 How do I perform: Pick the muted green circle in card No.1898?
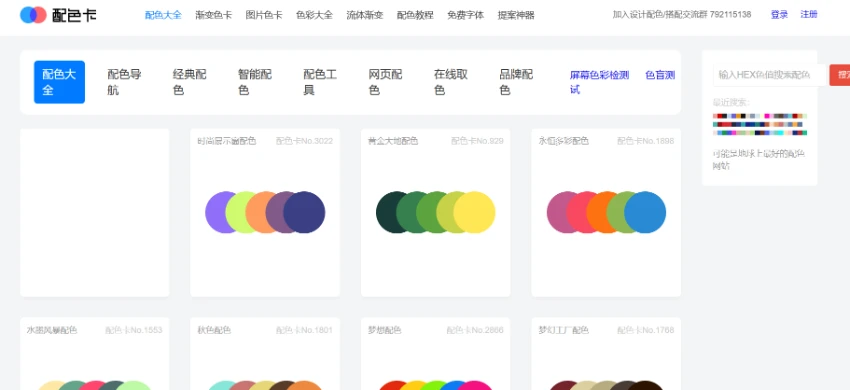point(616,212)
